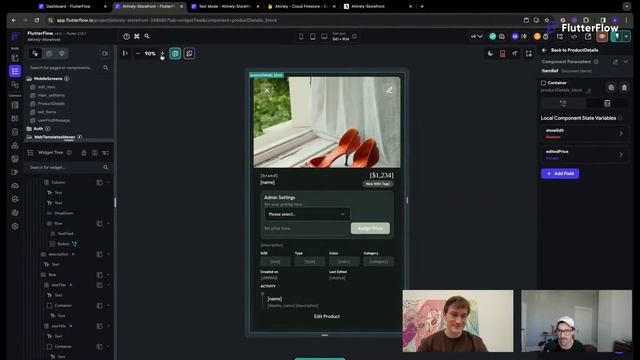640x360 pixels.
Task: Open keyboard shortcuts command icon
Action: pos(137,36)
